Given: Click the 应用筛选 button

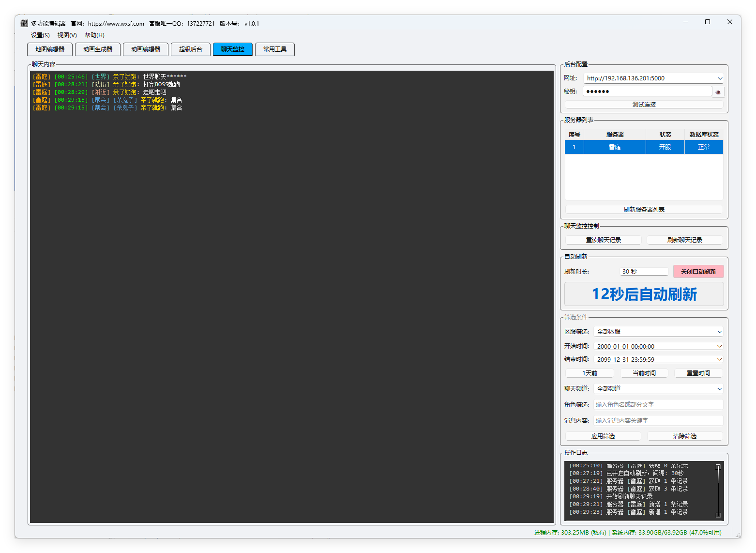Looking at the screenshot, I should (x=603, y=436).
